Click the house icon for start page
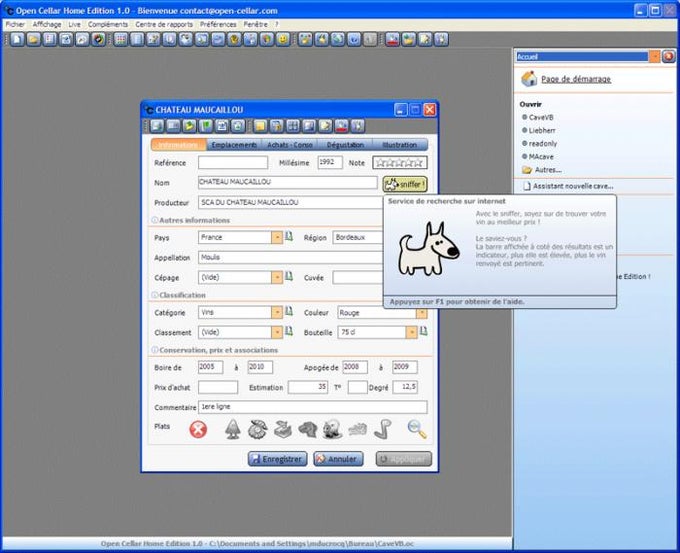The height and width of the screenshot is (553, 680). pos(529,79)
